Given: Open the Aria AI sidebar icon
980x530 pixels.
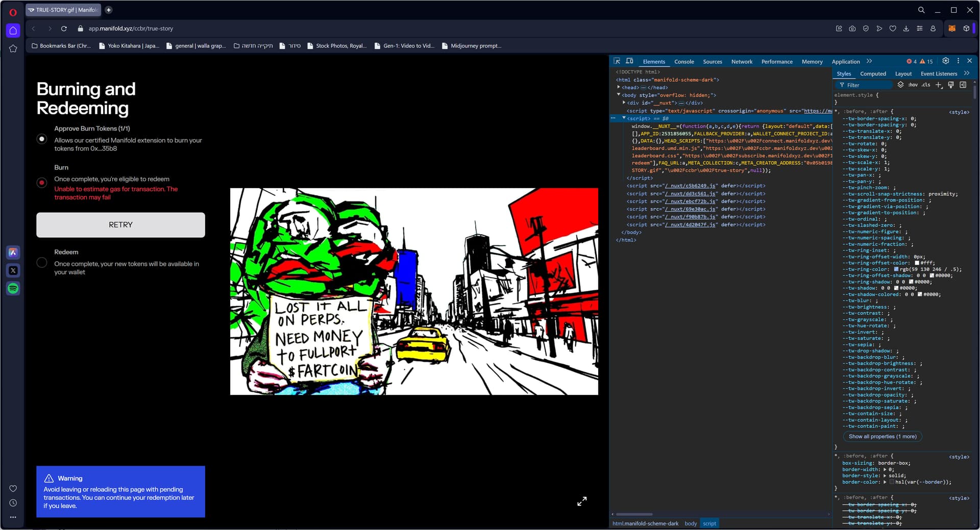Looking at the screenshot, I should point(13,253).
